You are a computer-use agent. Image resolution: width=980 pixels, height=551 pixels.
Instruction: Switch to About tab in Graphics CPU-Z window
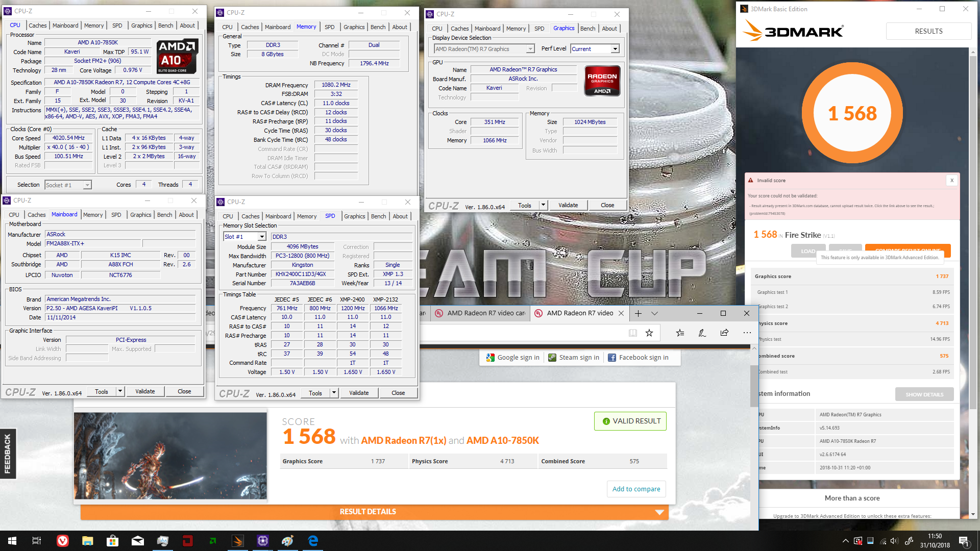(x=609, y=29)
